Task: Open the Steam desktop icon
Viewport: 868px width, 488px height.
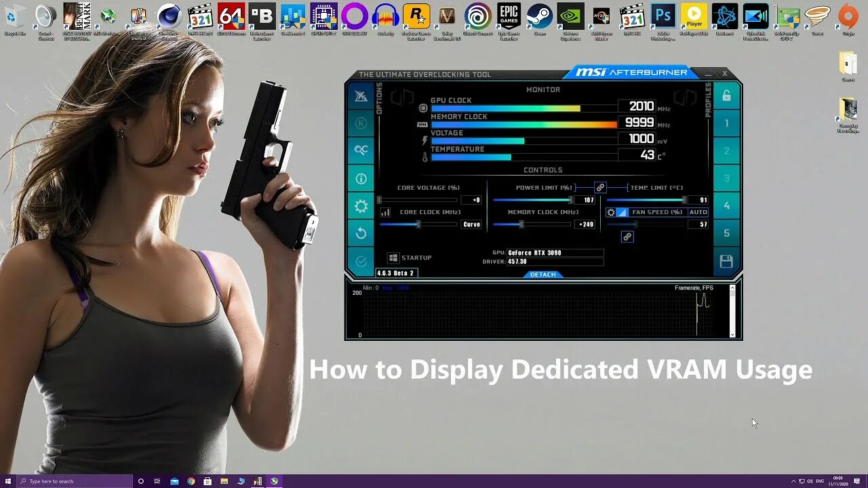Action: (x=540, y=19)
